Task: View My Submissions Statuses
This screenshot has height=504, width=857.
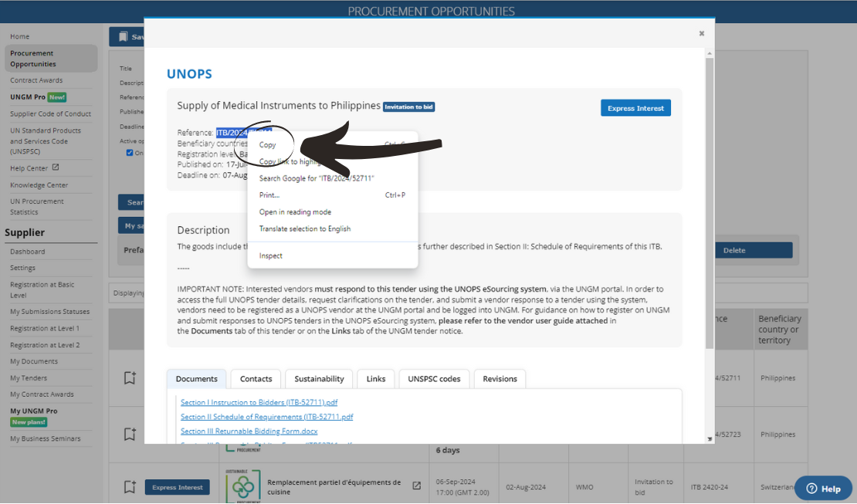Action: [49, 312]
